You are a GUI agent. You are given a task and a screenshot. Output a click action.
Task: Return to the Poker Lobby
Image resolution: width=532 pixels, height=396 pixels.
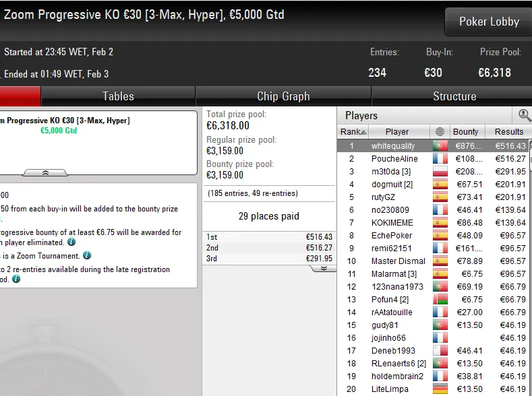pyautogui.click(x=489, y=22)
